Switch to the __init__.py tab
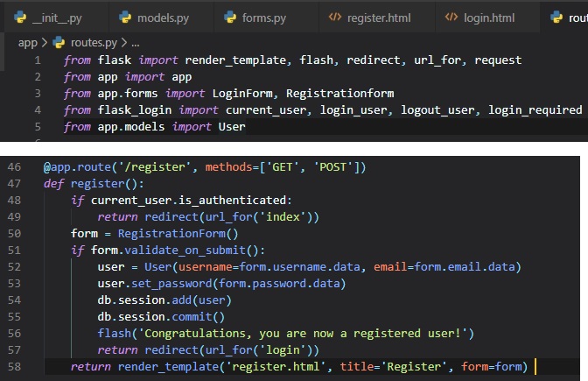The image size is (588, 381). pos(56,17)
